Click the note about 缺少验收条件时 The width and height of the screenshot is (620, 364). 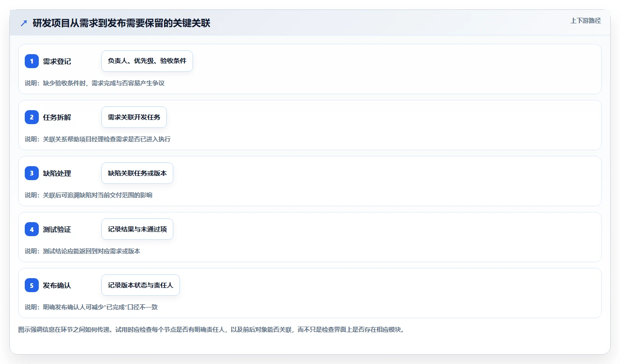[95, 83]
